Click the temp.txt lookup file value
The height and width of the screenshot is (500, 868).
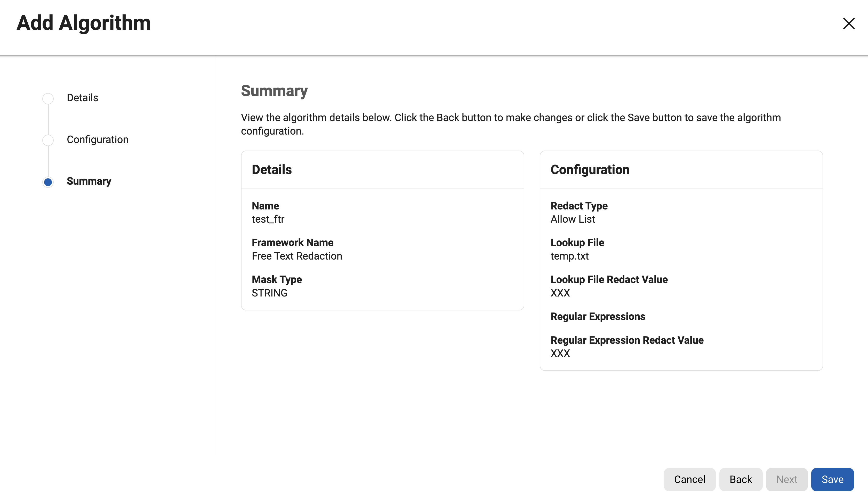tap(569, 256)
